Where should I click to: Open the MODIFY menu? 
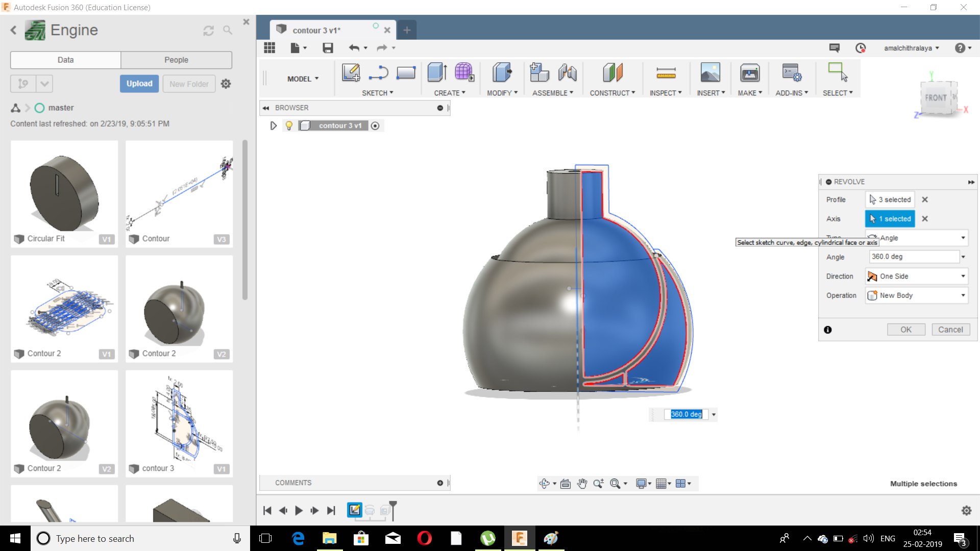click(x=502, y=93)
